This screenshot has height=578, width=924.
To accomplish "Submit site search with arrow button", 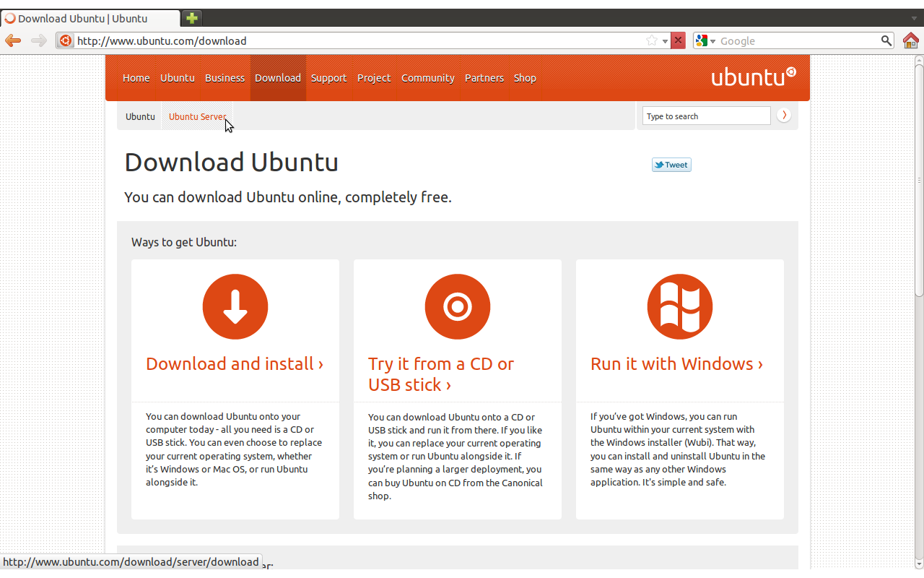I will 784,116.
